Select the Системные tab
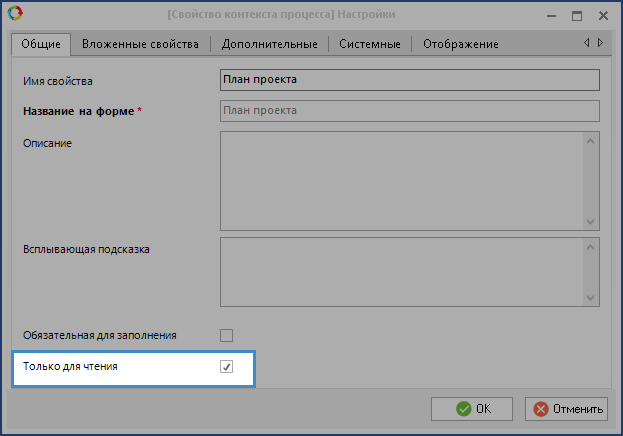The image size is (623, 436). (370, 44)
